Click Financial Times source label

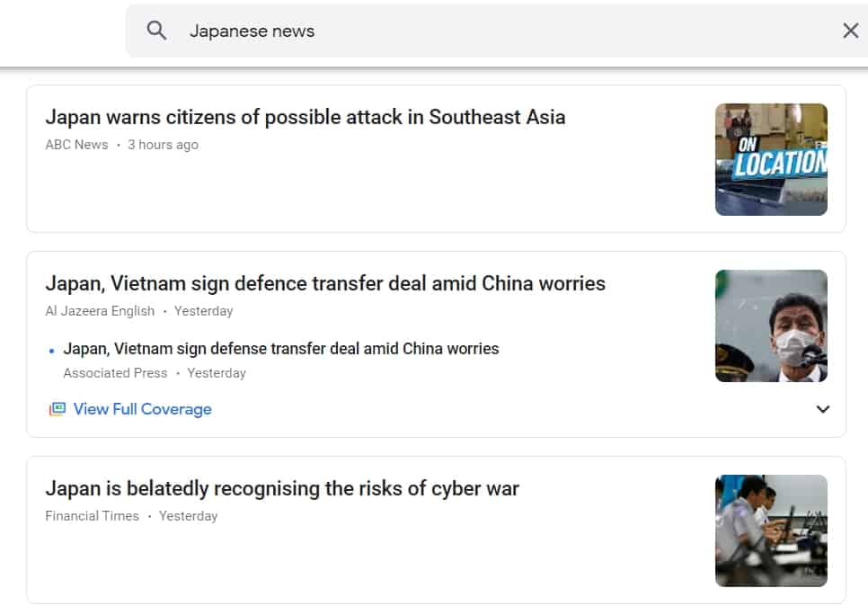pyautogui.click(x=92, y=516)
